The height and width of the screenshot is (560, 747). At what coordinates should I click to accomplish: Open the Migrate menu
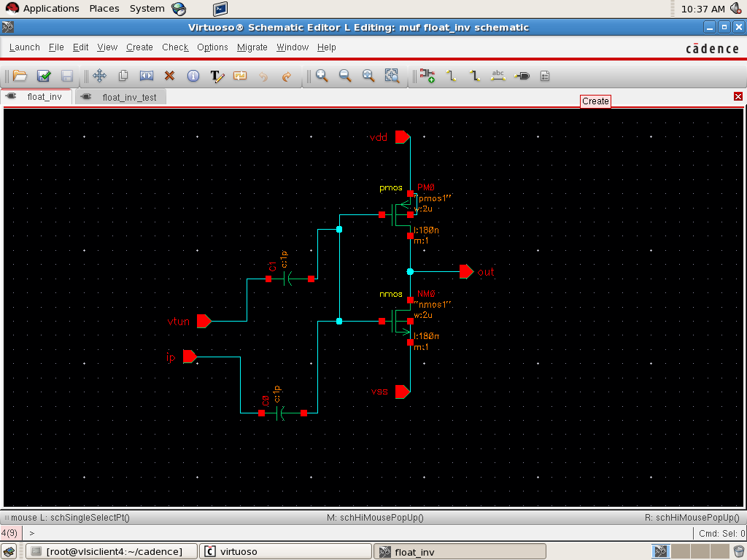(x=252, y=47)
